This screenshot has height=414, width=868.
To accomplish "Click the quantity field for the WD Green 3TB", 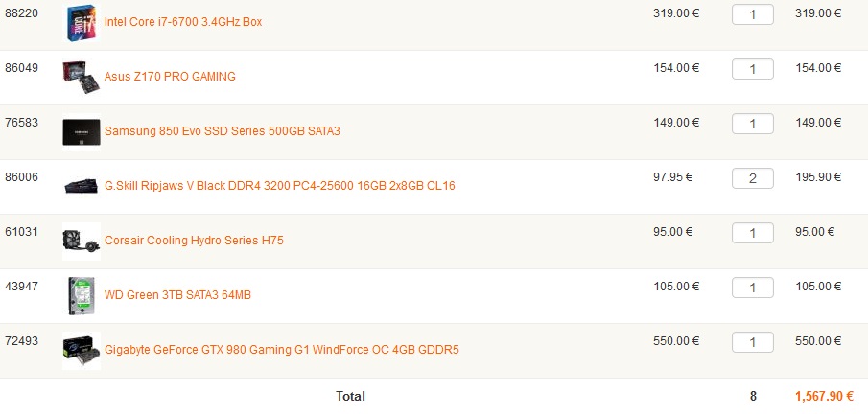I will click(752, 287).
